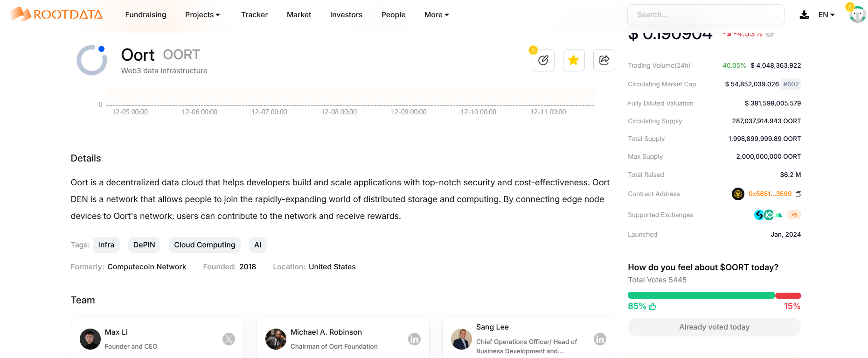This screenshot has width=868, height=358.
Task: Open the People menu item
Action: click(393, 14)
